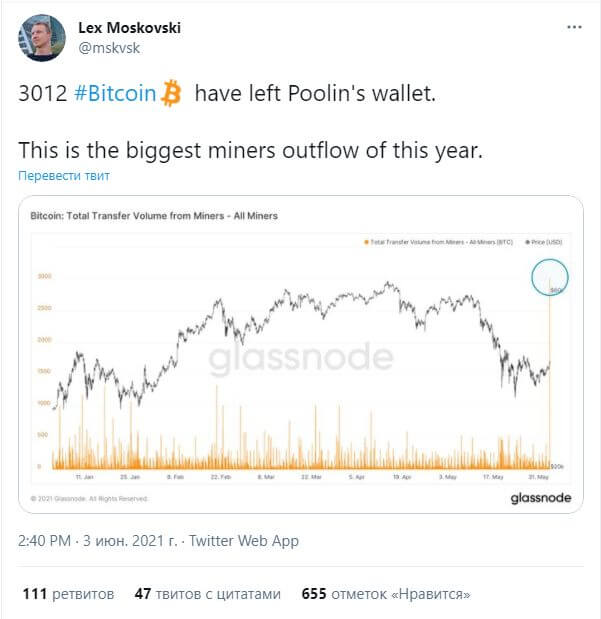This screenshot has height=619, width=601.
Task: Click the 22. Feb x-axis label
Action: point(220,477)
